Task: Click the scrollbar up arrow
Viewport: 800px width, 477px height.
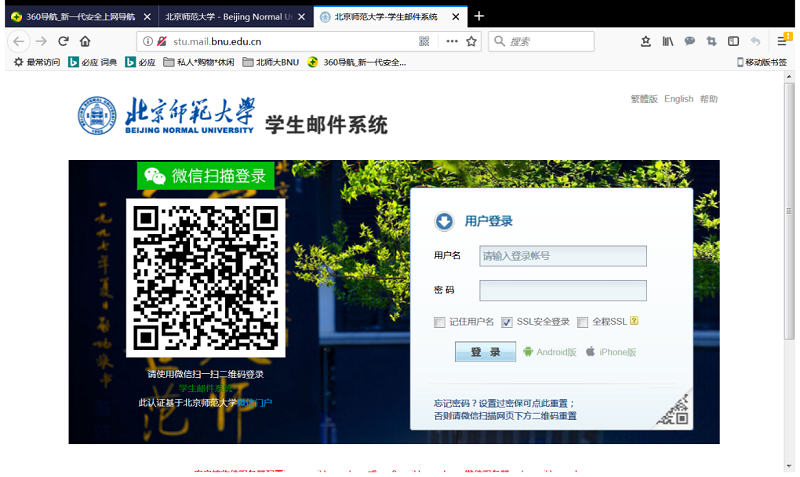Action: pyautogui.click(x=789, y=77)
